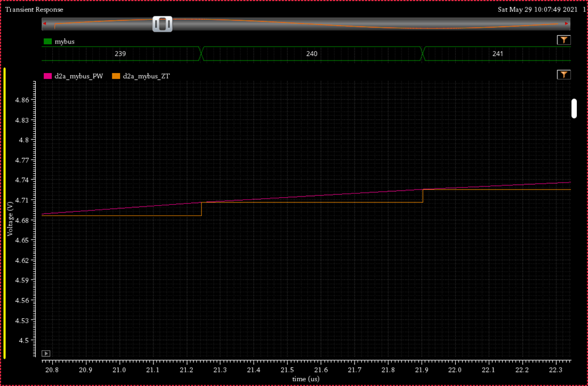588x386 pixels.
Task: Click the red right arrow on overview bar
Action: 567,24
